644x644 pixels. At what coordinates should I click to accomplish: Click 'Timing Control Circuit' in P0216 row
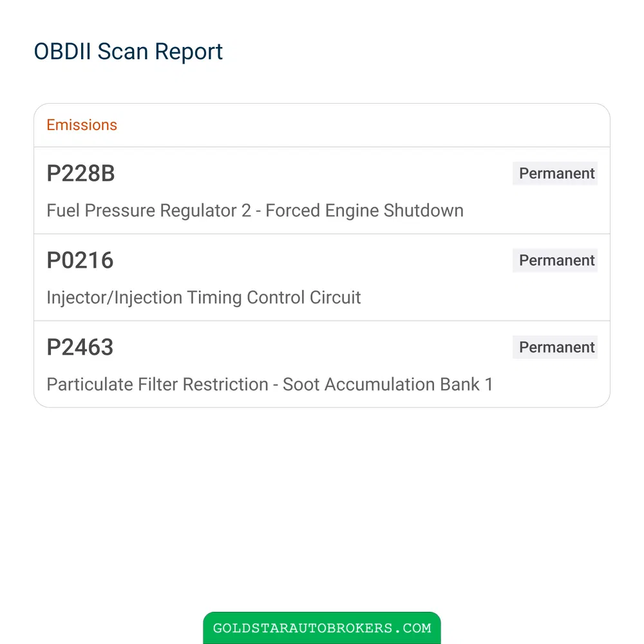coord(274,298)
